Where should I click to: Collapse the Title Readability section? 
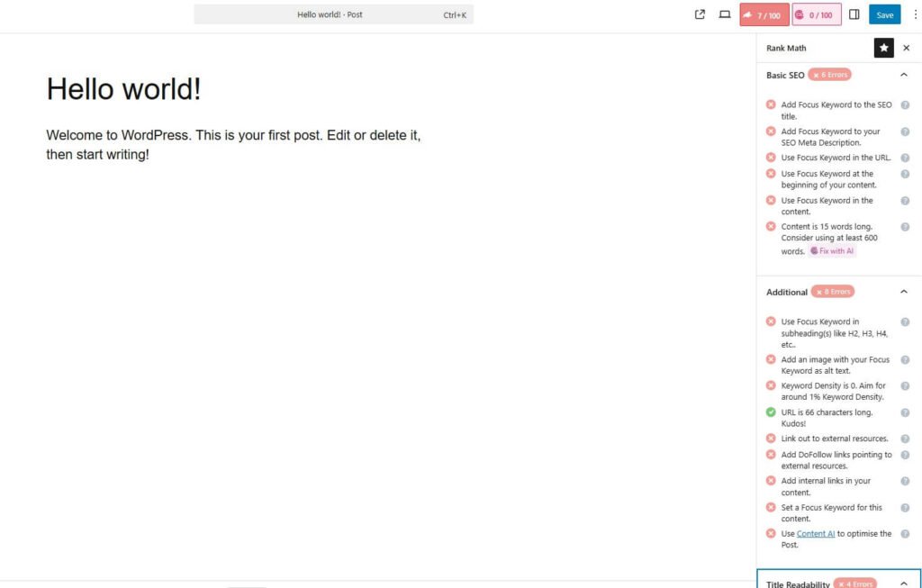point(904,583)
